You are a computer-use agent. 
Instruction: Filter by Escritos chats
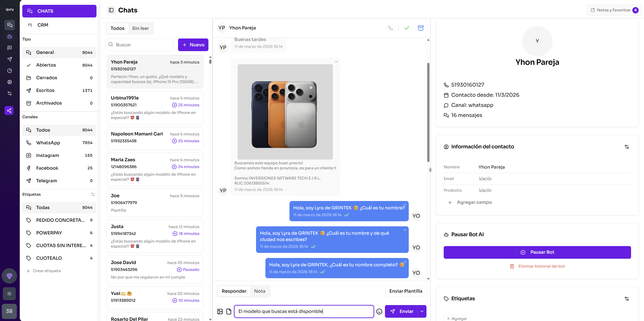(x=59, y=90)
